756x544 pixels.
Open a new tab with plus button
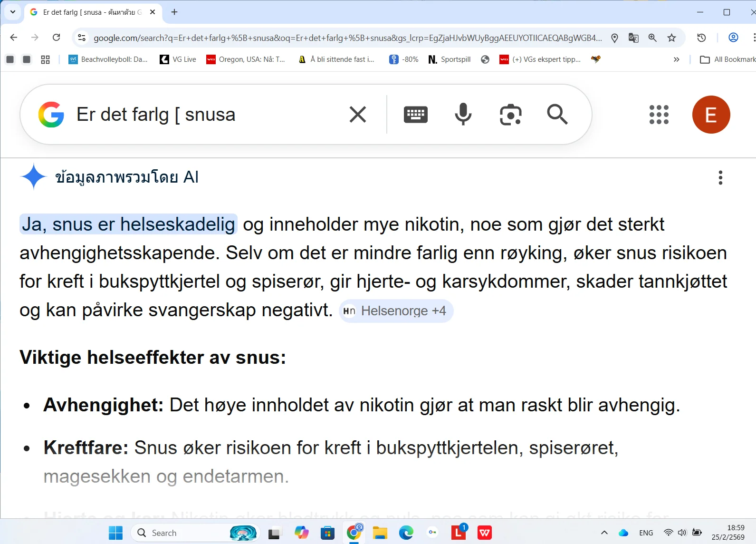[174, 12]
